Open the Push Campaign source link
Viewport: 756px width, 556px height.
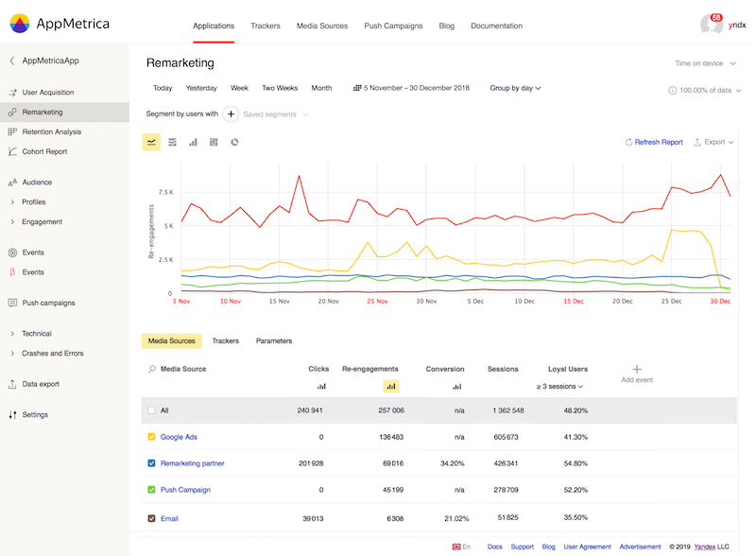pyautogui.click(x=185, y=490)
